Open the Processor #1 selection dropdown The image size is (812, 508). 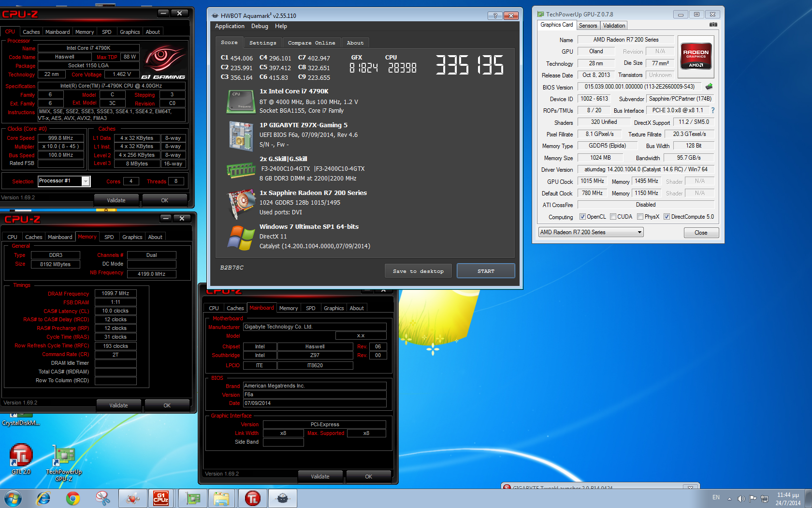click(64, 181)
